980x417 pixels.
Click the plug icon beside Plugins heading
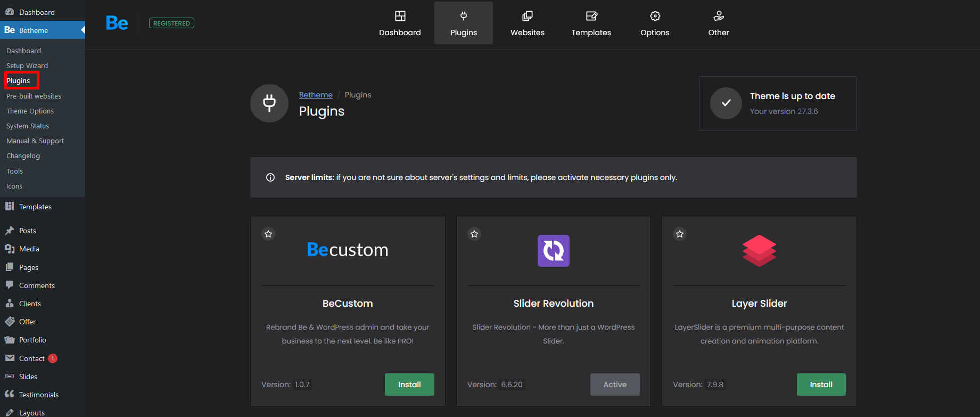point(269,103)
